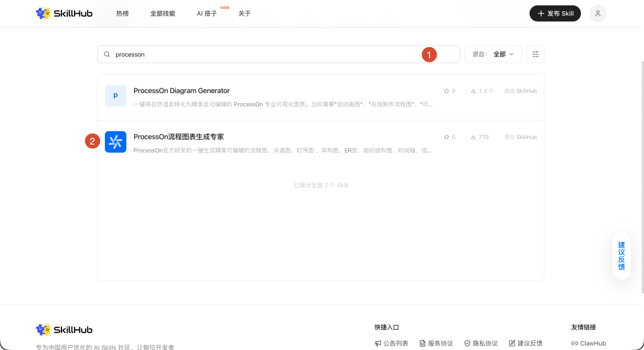The width and height of the screenshot is (644, 350).
Task: Click the footer SkillHub logo
Action: coord(64,330)
